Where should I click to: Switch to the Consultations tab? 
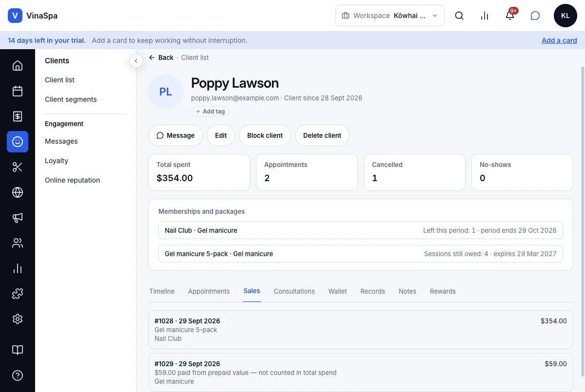pyautogui.click(x=294, y=291)
